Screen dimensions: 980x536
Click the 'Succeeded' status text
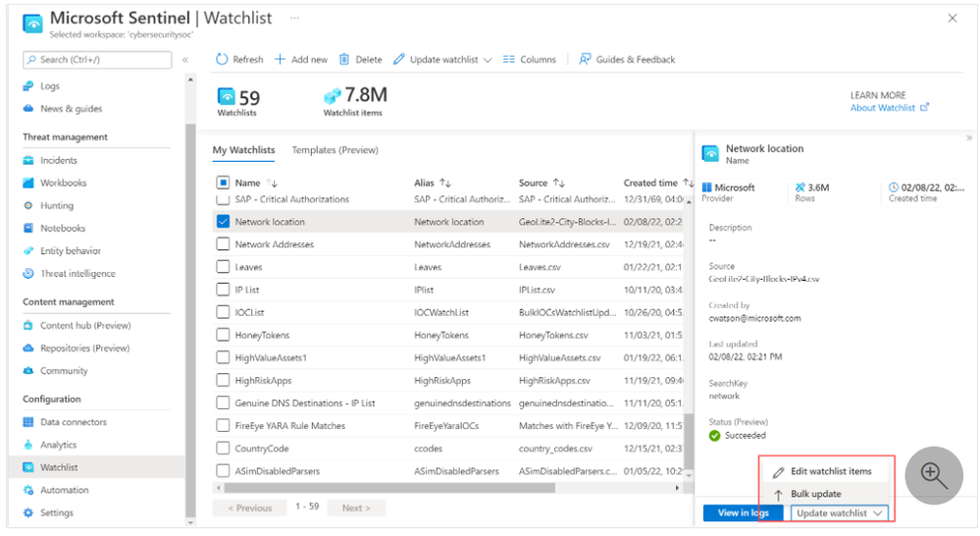tap(745, 435)
